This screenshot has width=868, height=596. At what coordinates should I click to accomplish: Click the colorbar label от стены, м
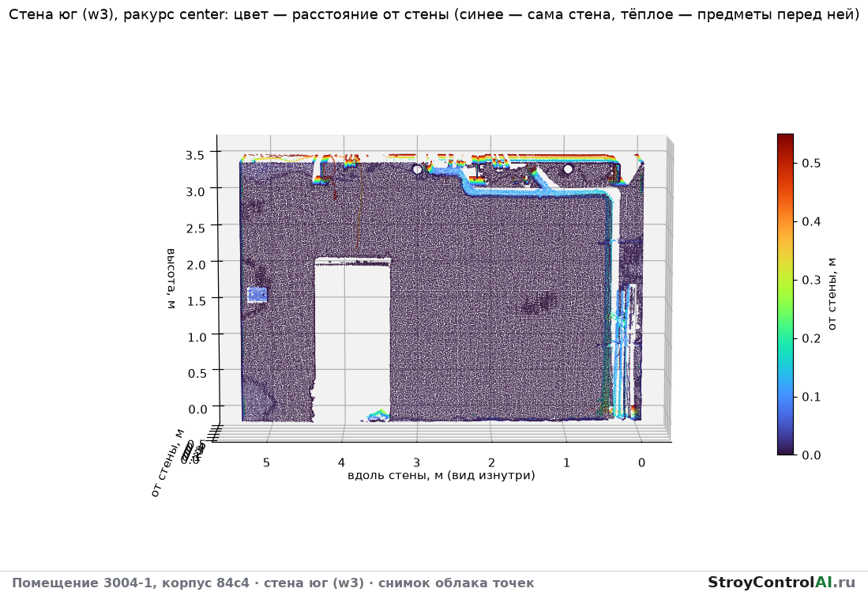pos(832,294)
